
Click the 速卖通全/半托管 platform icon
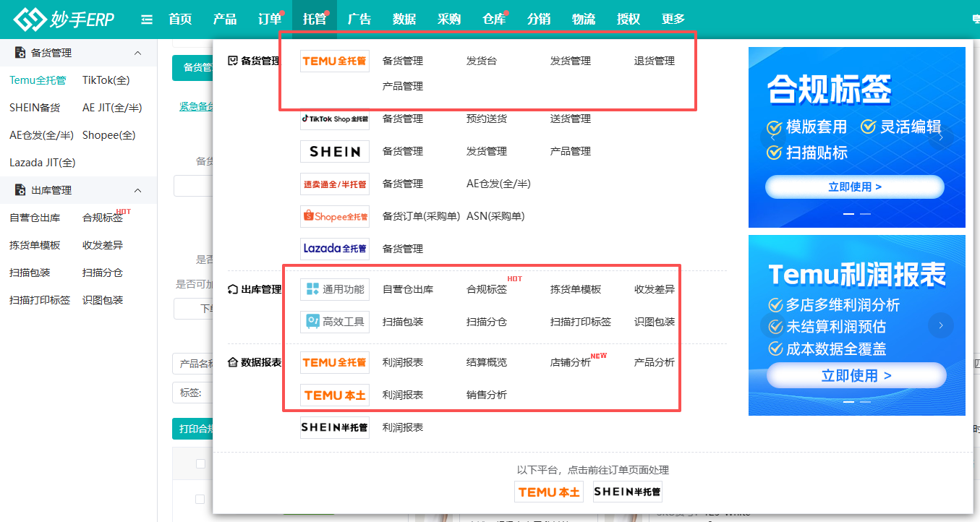point(334,184)
